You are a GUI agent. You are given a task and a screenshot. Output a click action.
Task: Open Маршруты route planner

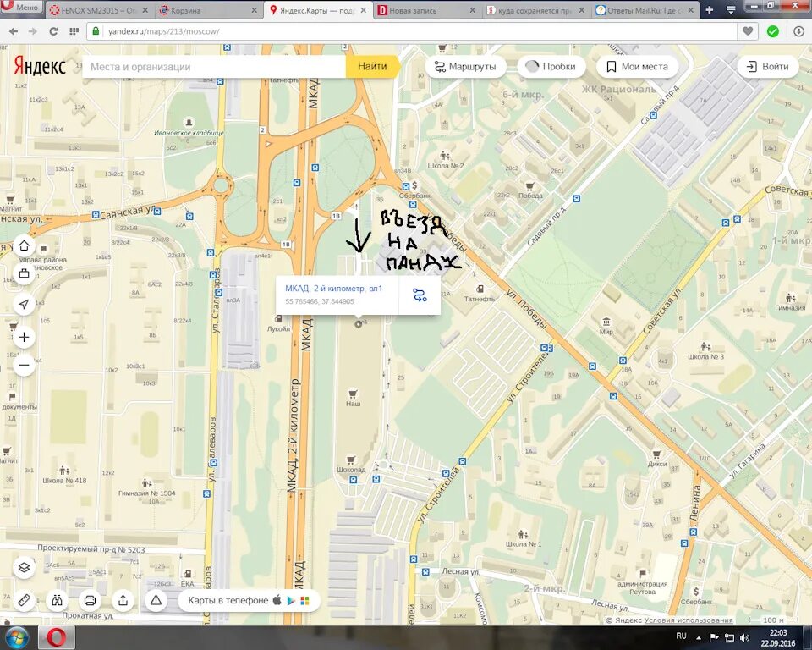[x=465, y=66]
